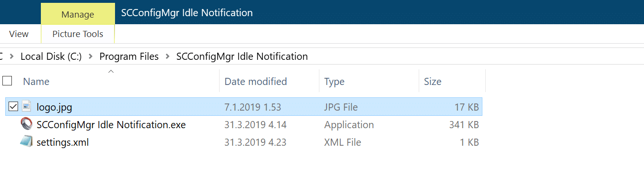
Task: Click the logo.jpg image file icon
Action: tap(27, 107)
